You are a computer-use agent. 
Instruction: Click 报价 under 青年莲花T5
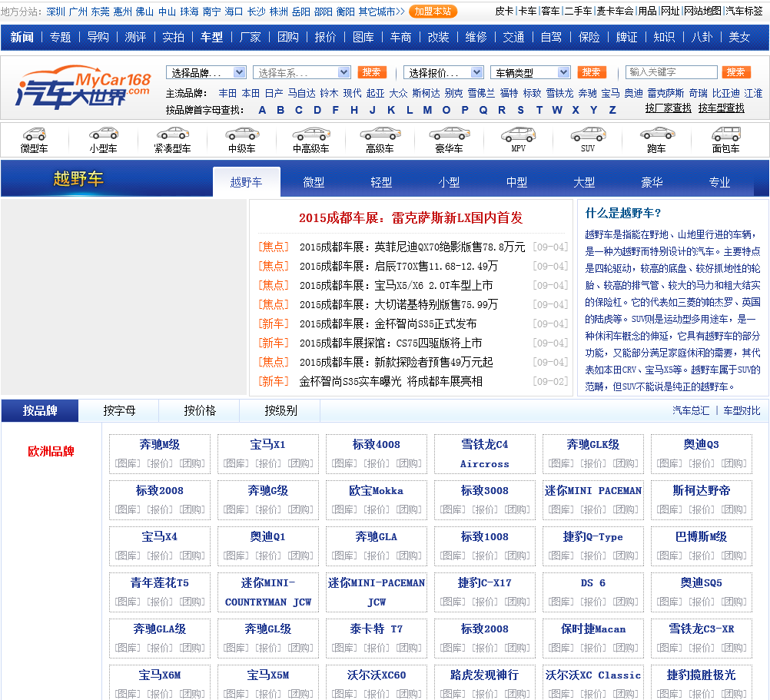[x=160, y=602]
